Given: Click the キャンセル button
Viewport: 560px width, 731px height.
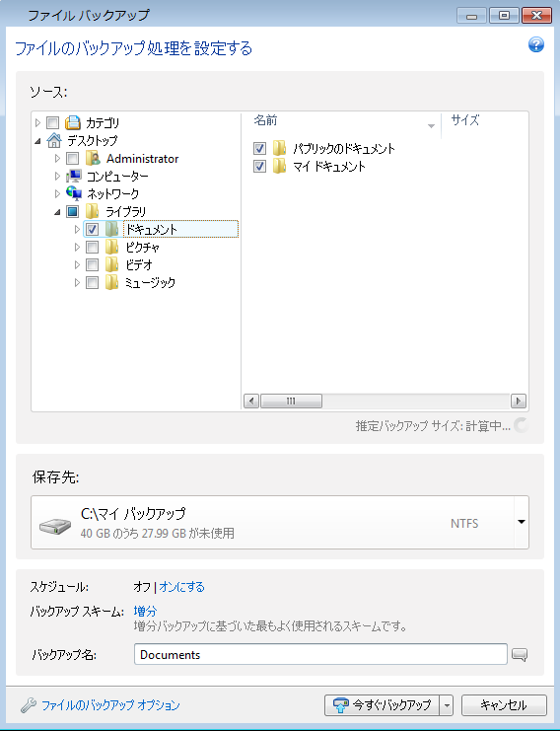Looking at the screenshot, I should [504, 705].
